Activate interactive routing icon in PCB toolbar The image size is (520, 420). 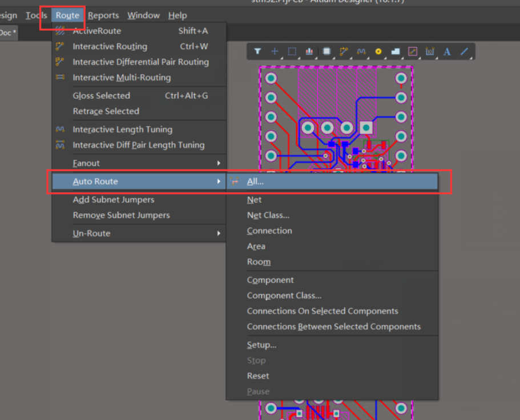(x=344, y=51)
